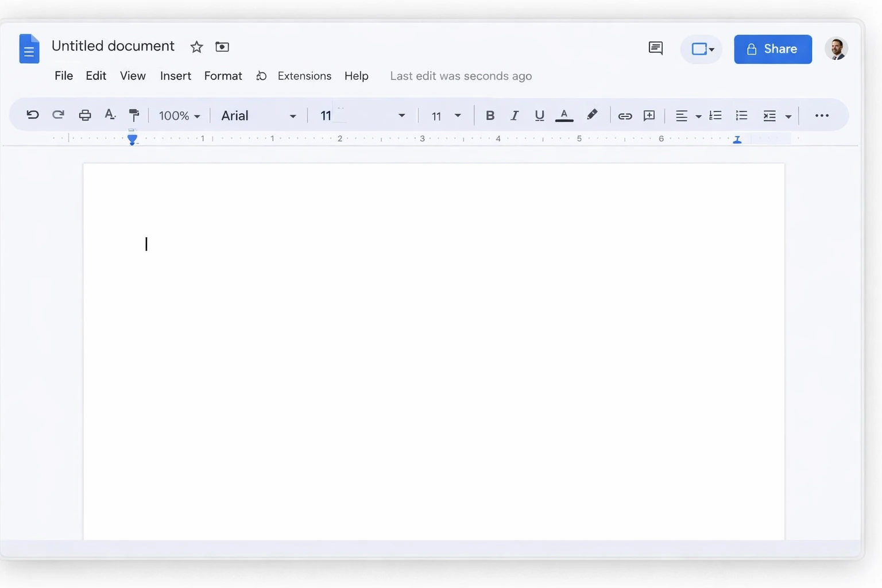Toggle underline formatting

pos(539,115)
